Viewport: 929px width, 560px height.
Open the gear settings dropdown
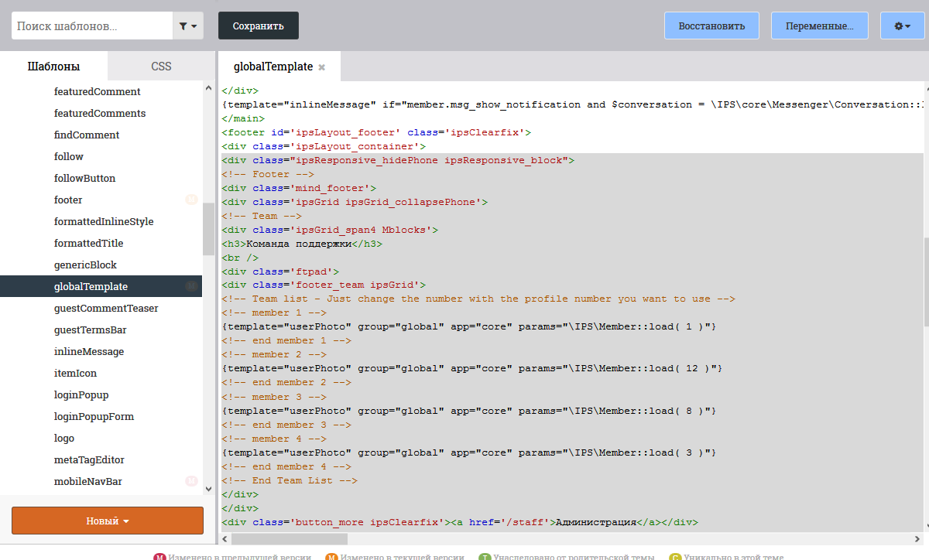903,26
